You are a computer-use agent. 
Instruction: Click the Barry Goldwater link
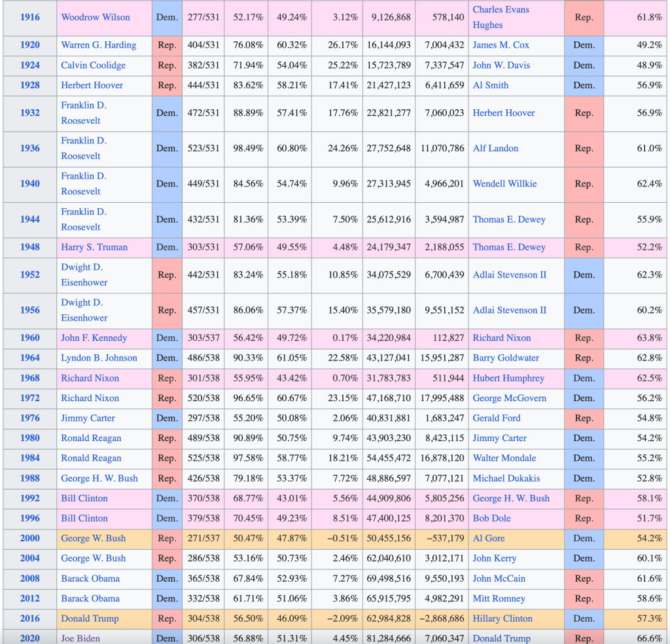[506, 358]
